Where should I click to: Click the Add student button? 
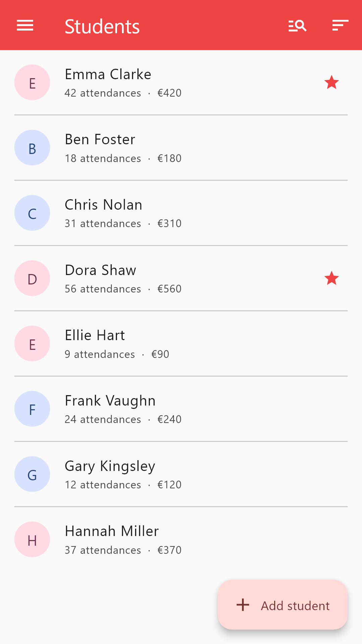(283, 605)
